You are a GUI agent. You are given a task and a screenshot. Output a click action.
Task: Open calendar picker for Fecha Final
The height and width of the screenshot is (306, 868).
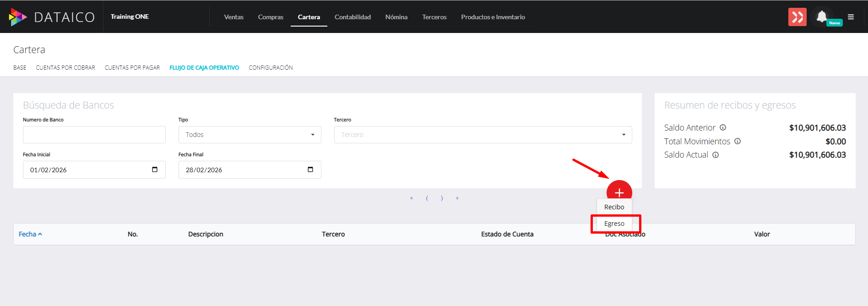pyautogui.click(x=310, y=169)
